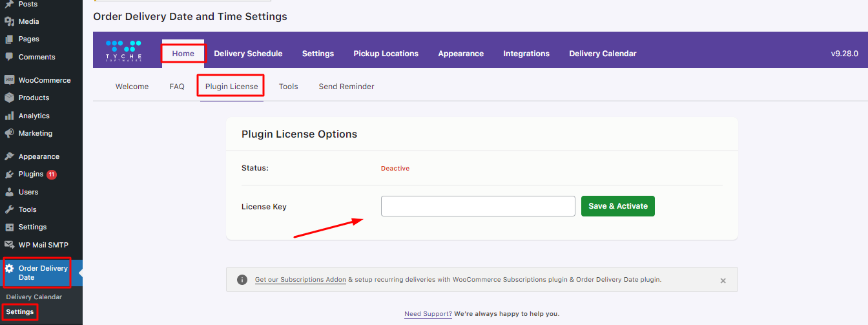Click the Order Delivery Date and Time Settings heading

191,16
